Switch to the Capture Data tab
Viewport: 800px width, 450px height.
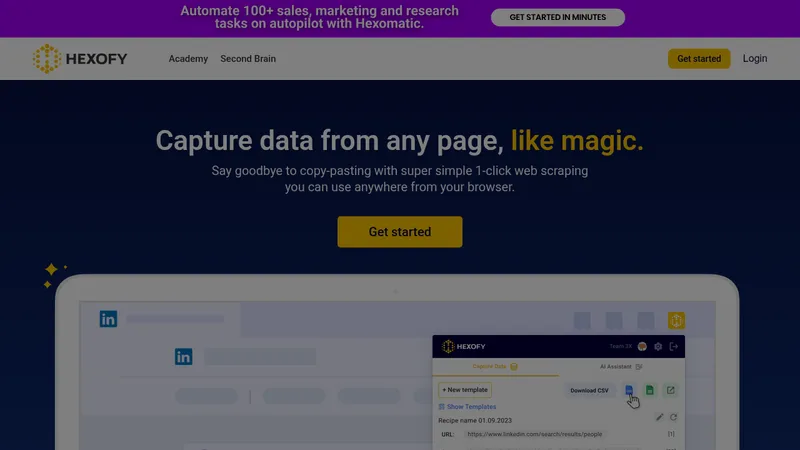tap(495, 366)
